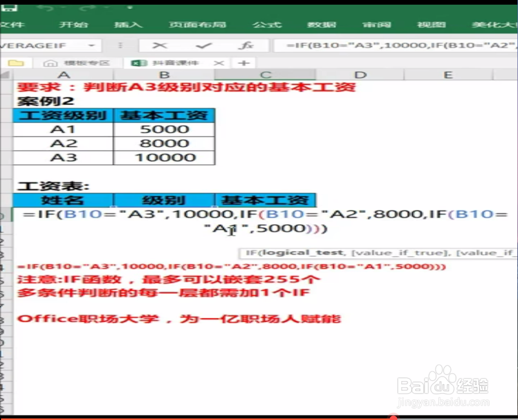Select column D header
The width and height of the screenshot is (518, 420).
click(x=360, y=75)
